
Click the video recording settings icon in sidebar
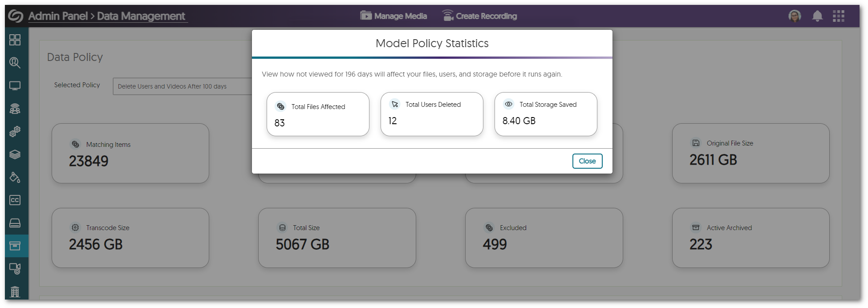(x=16, y=269)
